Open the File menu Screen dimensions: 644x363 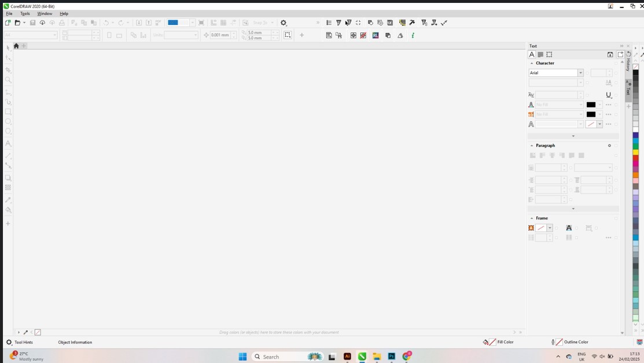9,13
